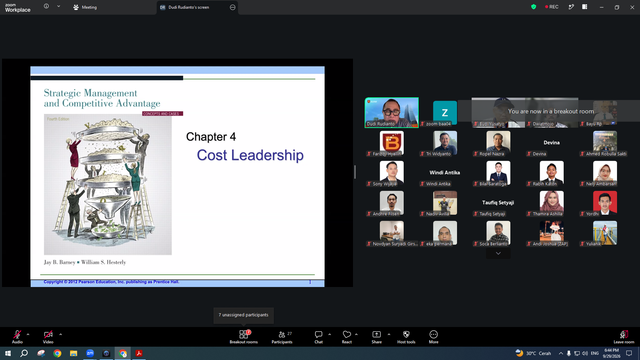Expand the Video options arrow

tap(60, 334)
